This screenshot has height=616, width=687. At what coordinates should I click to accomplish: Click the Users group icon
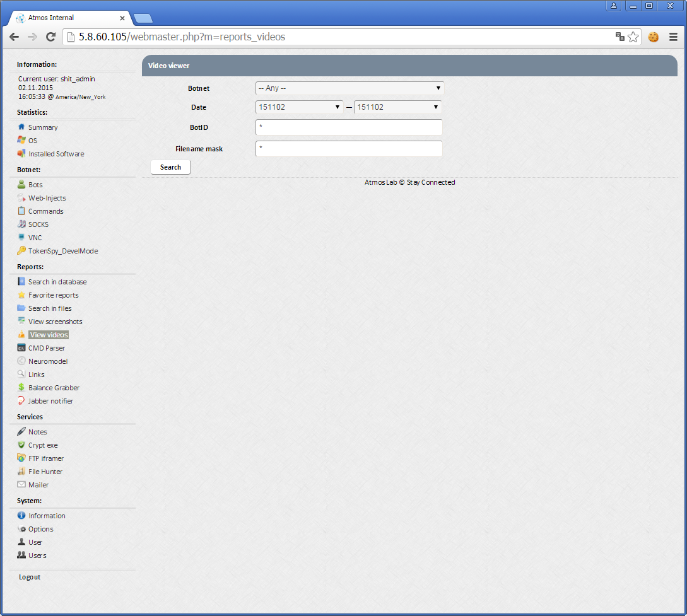21,555
